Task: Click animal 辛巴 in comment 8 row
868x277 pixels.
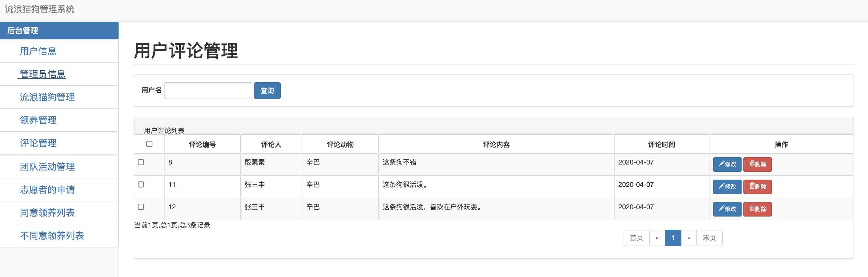Action: click(x=313, y=162)
